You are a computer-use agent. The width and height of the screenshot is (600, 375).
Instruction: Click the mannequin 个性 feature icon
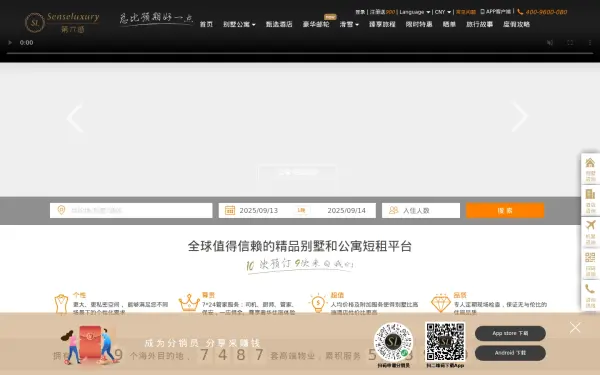[x=61, y=304]
